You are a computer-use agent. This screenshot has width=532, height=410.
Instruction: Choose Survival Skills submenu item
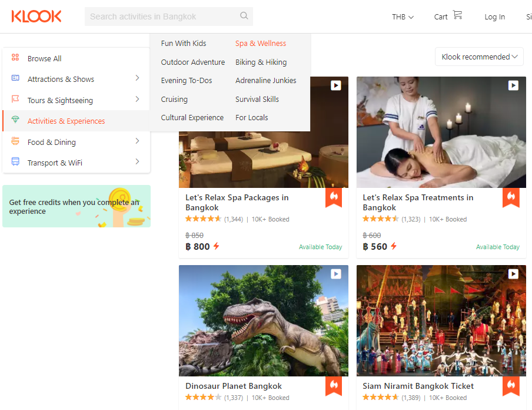(257, 99)
